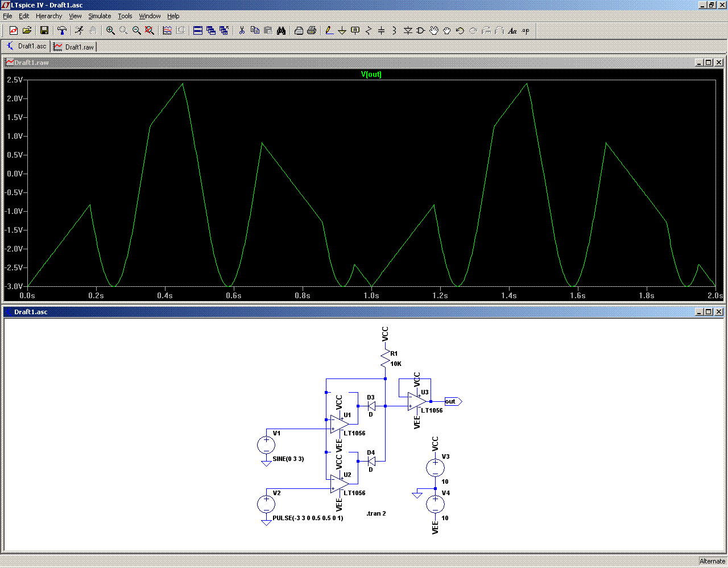Click the .tran 2 directive in schematic
This screenshot has width=728, height=568.
(x=376, y=513)
